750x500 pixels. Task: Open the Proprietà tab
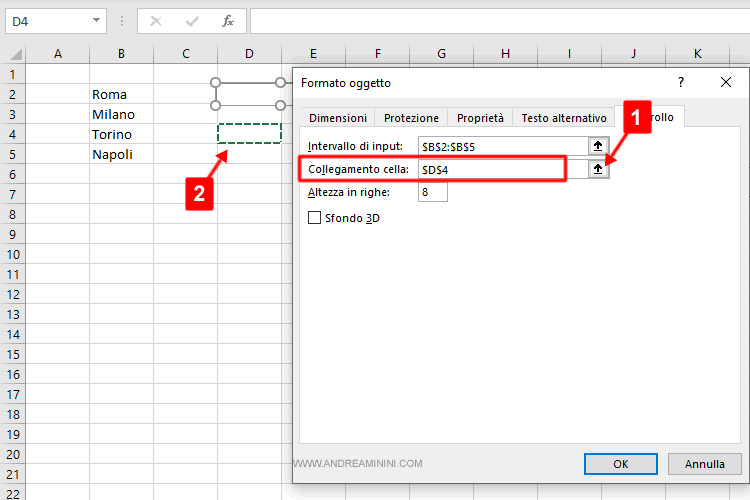click(480, 118)
